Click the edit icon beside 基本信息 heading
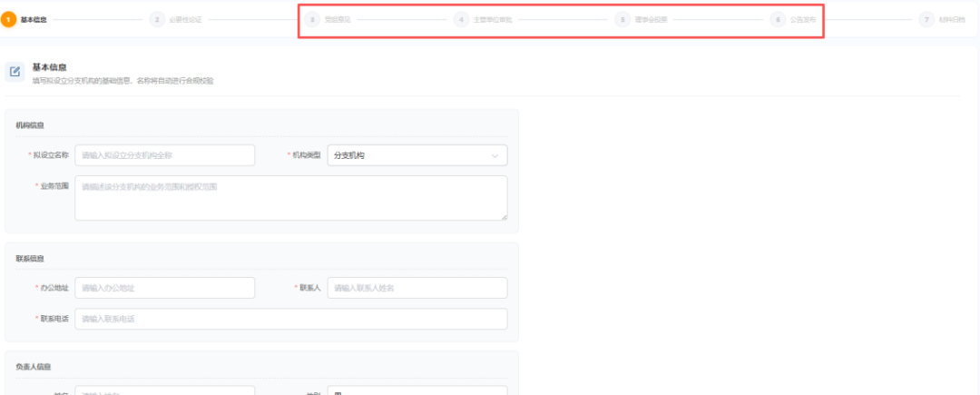The width and height of the screenshot is (980, 395). 15,71
